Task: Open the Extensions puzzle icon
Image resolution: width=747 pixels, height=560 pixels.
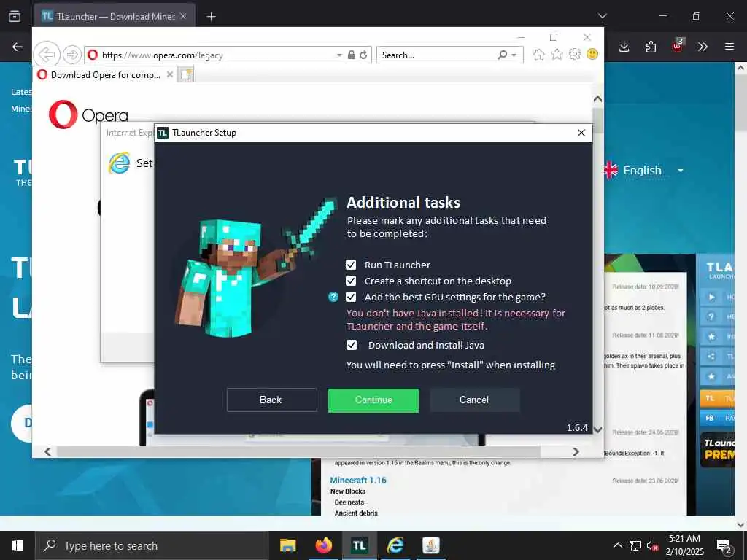Action: [651, 47]
